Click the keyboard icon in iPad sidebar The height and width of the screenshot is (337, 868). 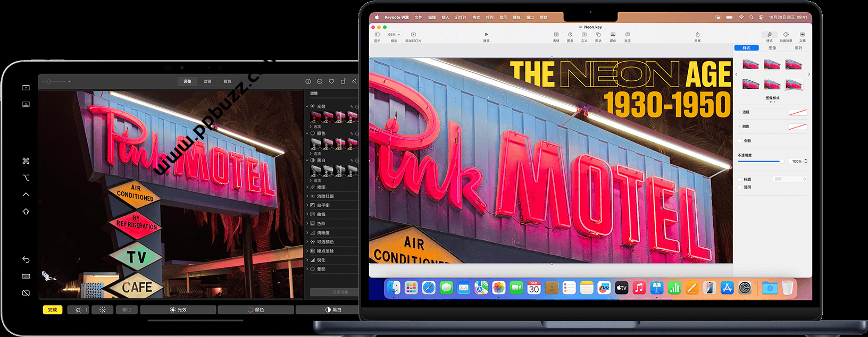pos(26,276)
